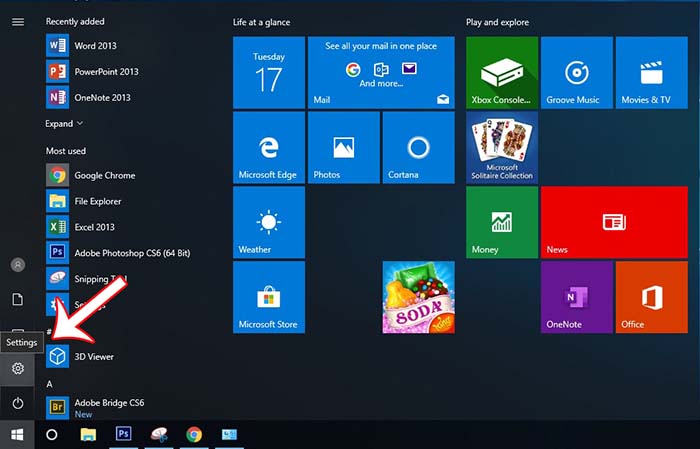Open the orange Office tile
Screen dimensions: 700x449
point(652,297)
